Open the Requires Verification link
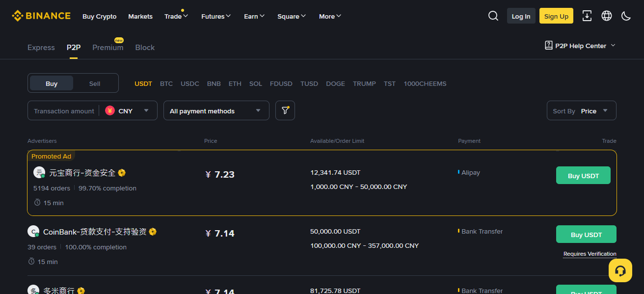This screenshot has height=294, width=644. click(590, 254)
